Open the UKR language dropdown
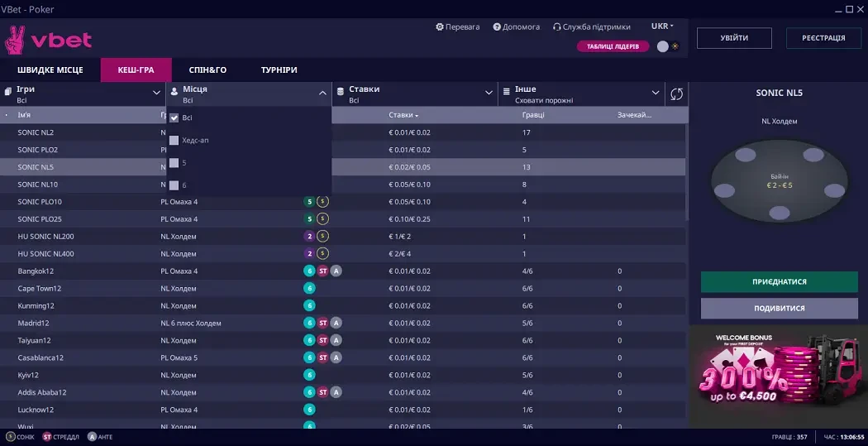The height and width of the screenshot is (446, 868). [x=662, y=26]
